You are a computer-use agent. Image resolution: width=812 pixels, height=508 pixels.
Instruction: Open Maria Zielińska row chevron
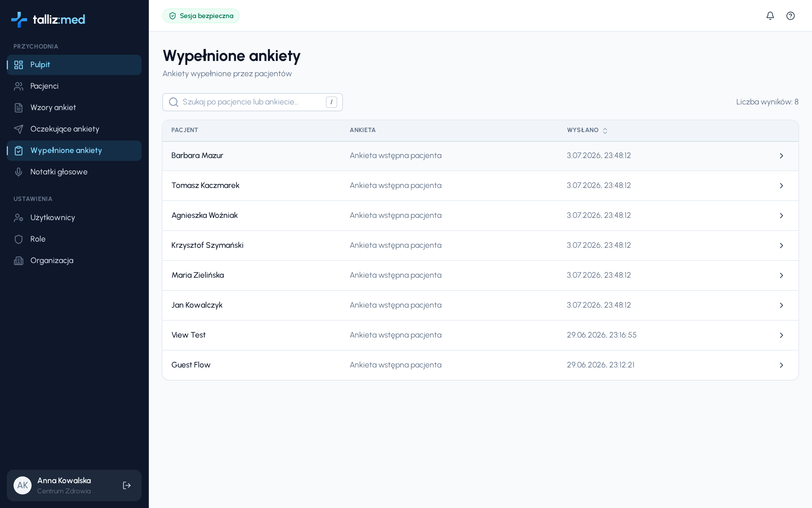point(781,275)
